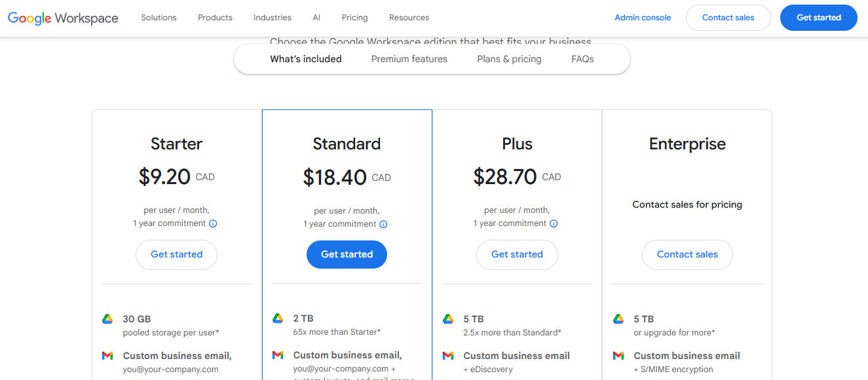Click Get started for the Standard plan
Viewport: 868px width, 380px height.
(347, 254)
